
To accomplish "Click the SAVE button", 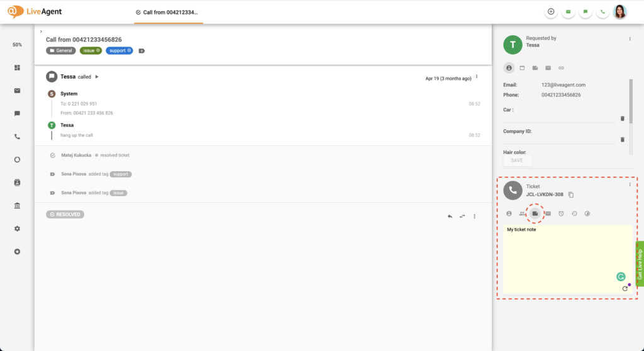I will pos(516,160).
